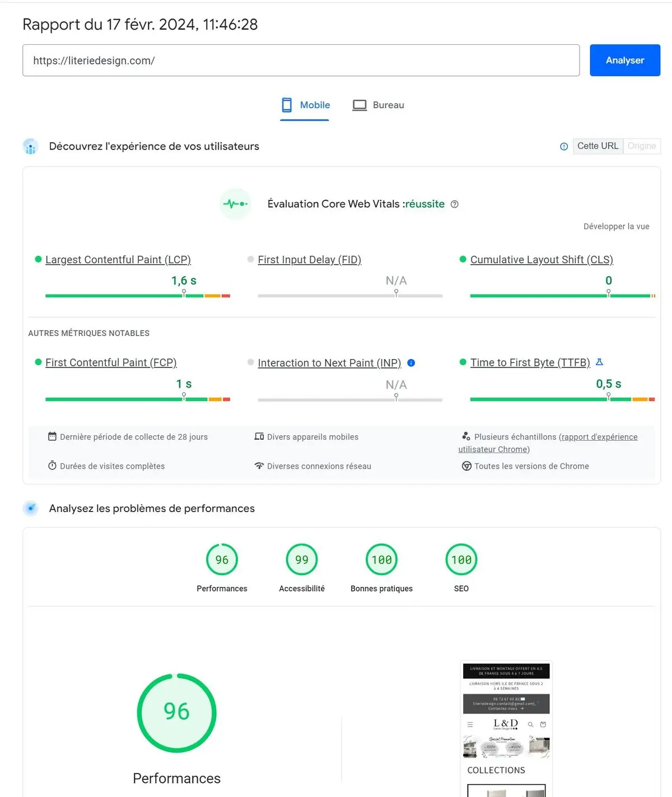Click the blue info icon beside INP

(x=411, y=363)
